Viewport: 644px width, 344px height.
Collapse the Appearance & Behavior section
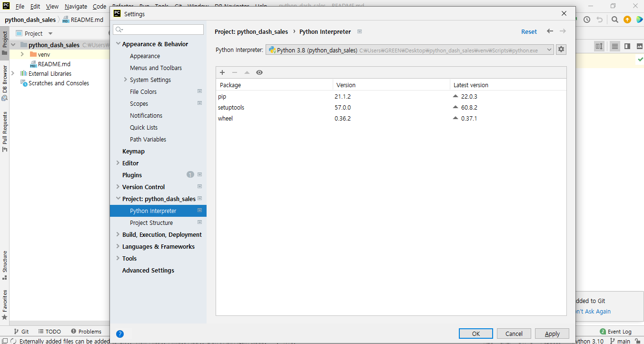[118, 44]
